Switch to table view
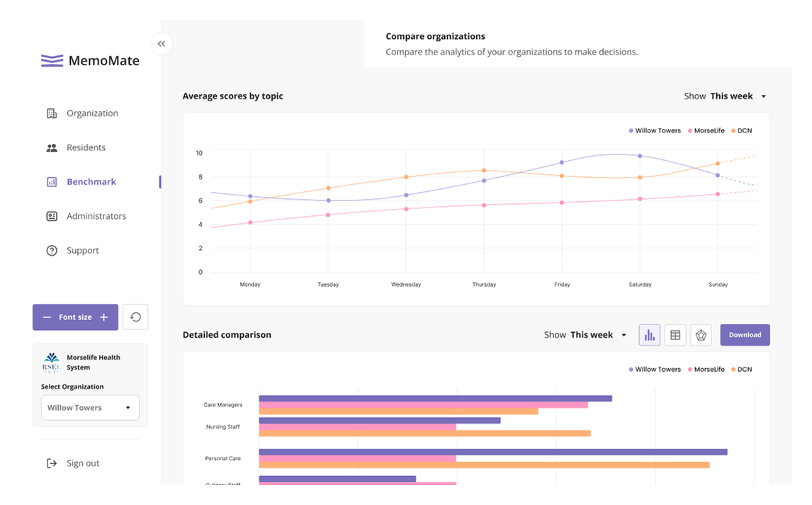This screenshot has width=812, height=505. click(x=675, y=335)
